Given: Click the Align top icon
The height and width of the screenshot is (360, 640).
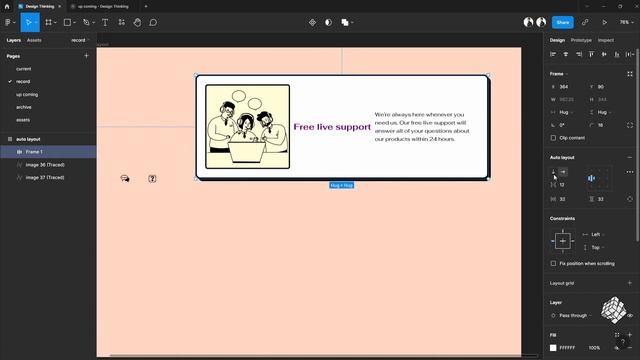Looking at the screenshot, I should pyautogui.click(x=591, y=54).
